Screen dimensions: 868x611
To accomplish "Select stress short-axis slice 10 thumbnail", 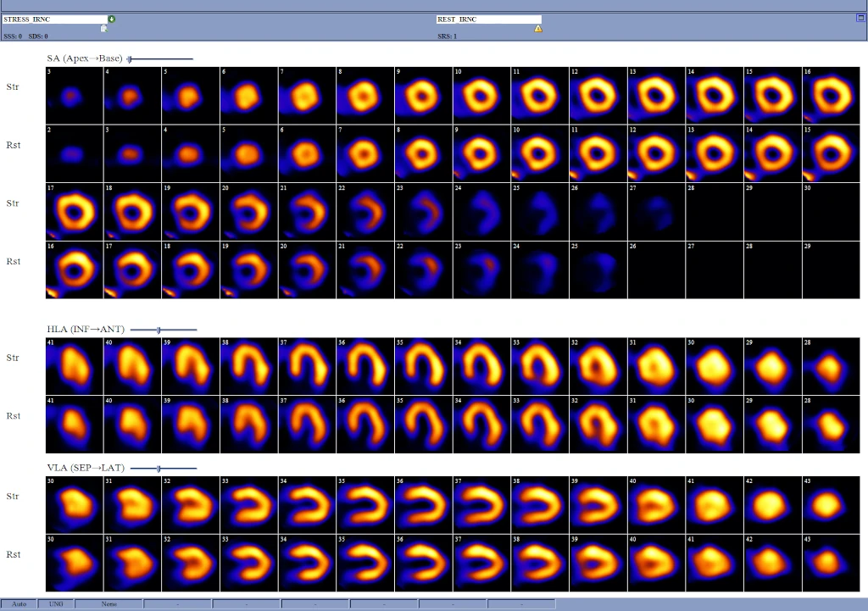I will [481, 96].
